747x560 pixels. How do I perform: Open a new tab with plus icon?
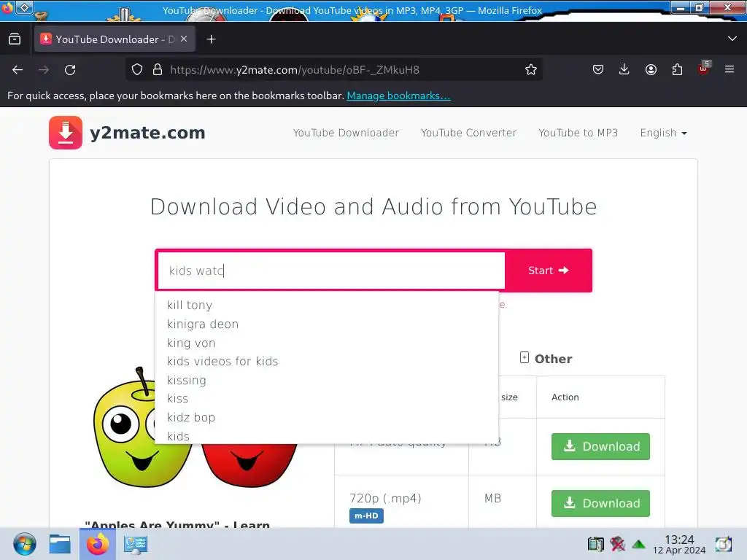coord(211,39)
